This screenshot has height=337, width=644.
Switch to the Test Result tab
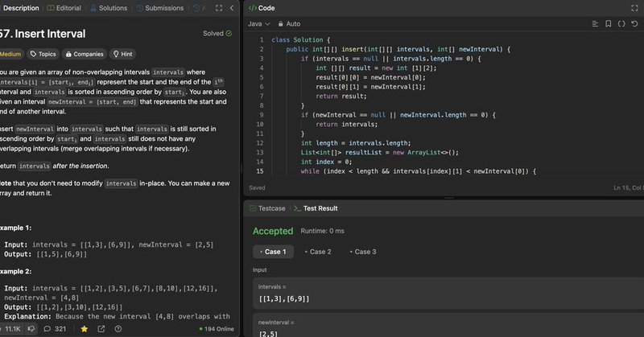(316, 208)
